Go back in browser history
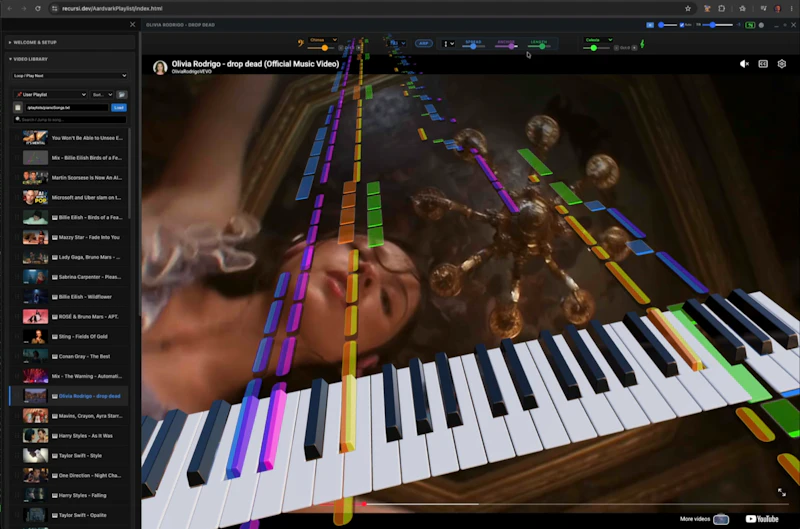Image resolution: width=800 pixels, height=529 pixels. pos(10,8)
